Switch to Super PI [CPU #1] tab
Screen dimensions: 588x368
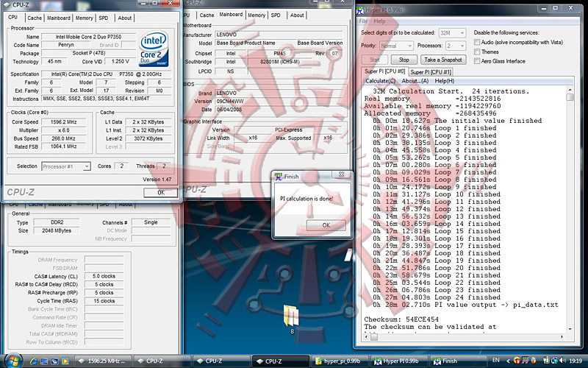click(431, 71)
